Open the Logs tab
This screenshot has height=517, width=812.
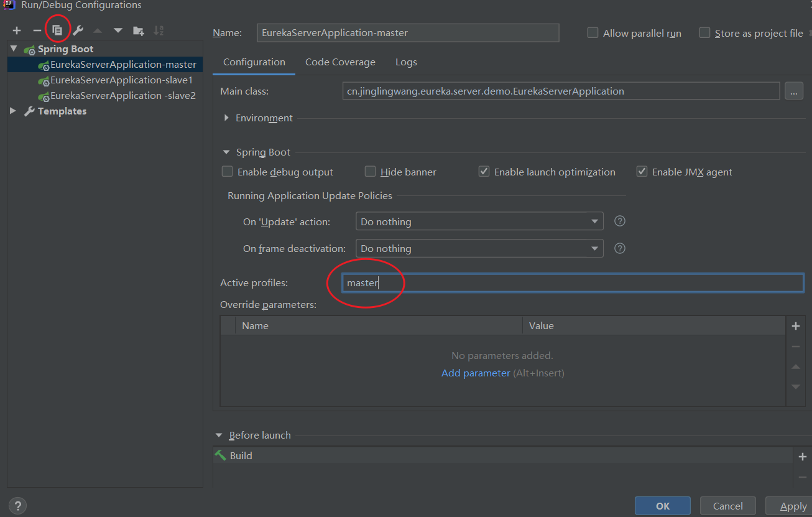[x=406, y=62]
